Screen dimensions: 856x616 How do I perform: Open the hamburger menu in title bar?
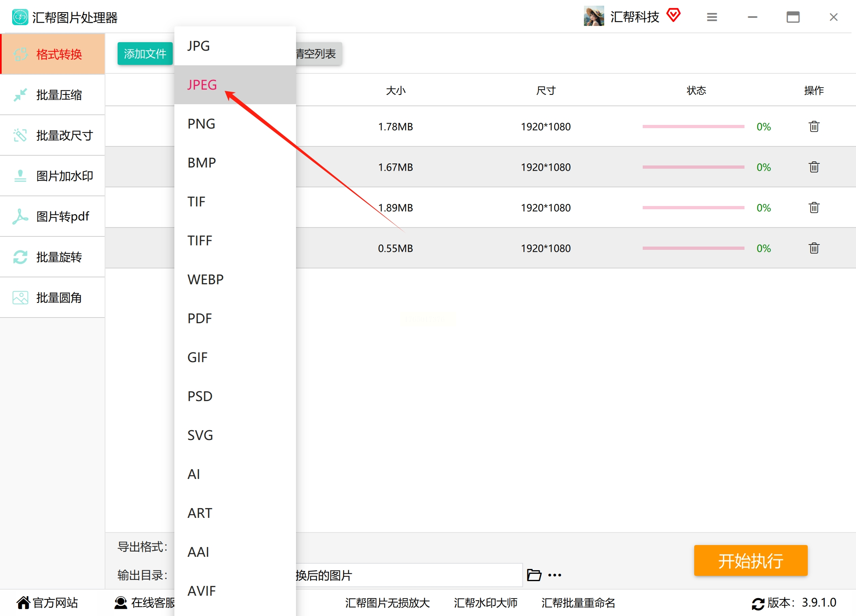(712, 17)
